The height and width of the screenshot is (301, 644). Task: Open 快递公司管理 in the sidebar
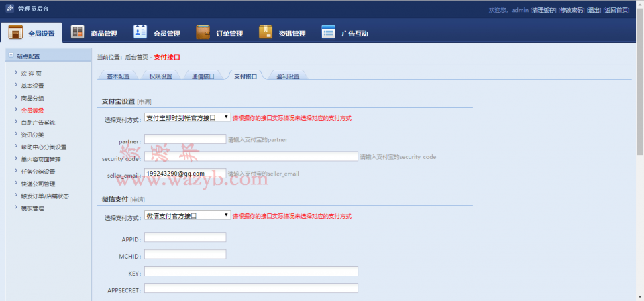point(38,184)
